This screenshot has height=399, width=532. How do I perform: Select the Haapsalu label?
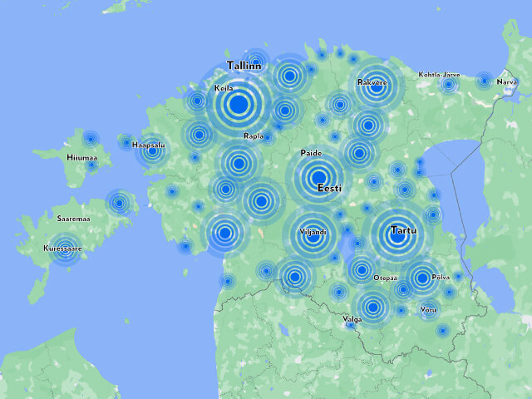(x=149, y=145)
